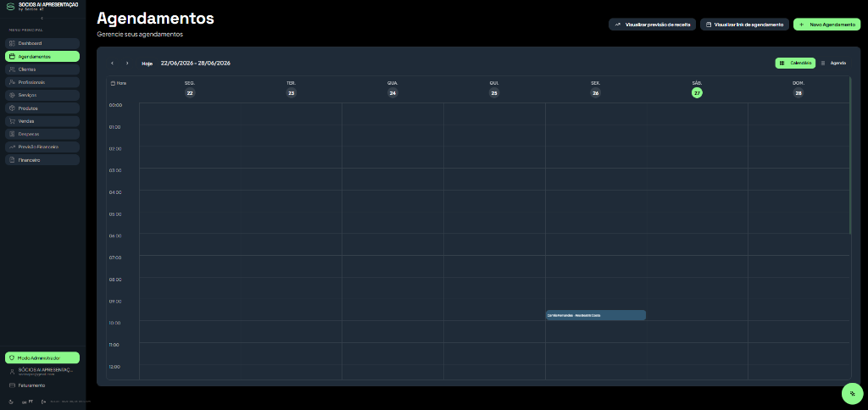
Task: Toggle dark mode with the moon icon
Action: [12, 402]
